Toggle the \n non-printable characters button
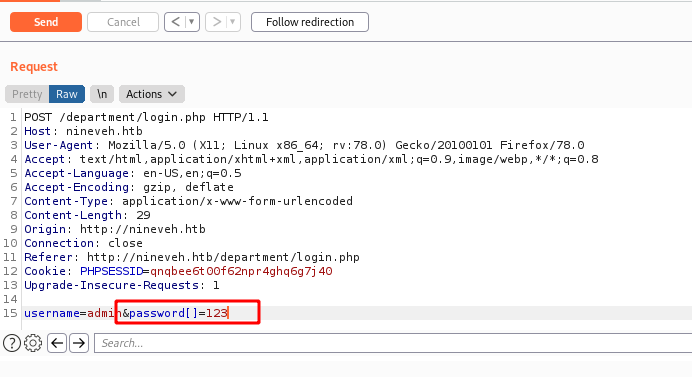The height and width of the screenshot is (377, 692). click(x=102, y=94)
